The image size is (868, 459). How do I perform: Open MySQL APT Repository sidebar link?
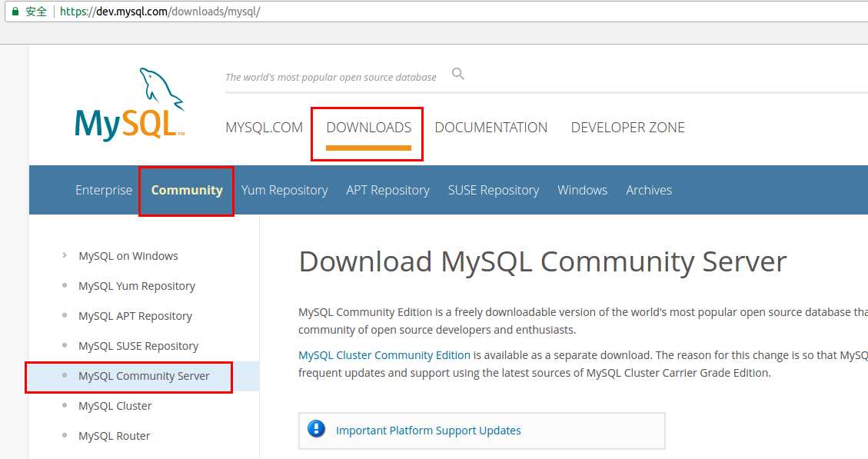135,315
